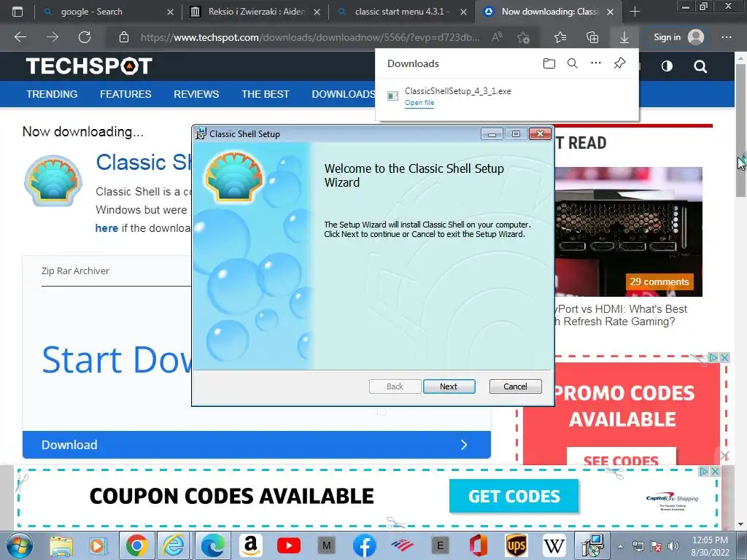This screenshot has height=560, width=747.
Task: Open the Favorites star-list icon
Action: point(560,37)
